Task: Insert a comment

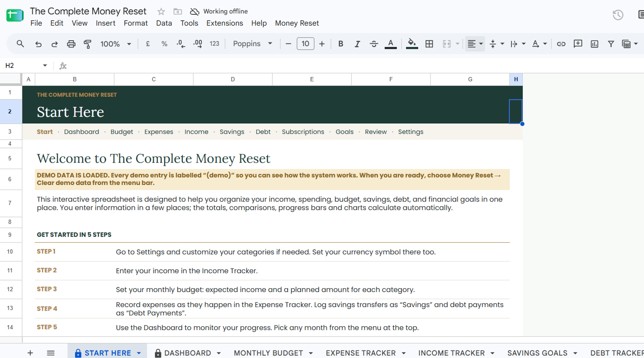Action: click(578, 44)
